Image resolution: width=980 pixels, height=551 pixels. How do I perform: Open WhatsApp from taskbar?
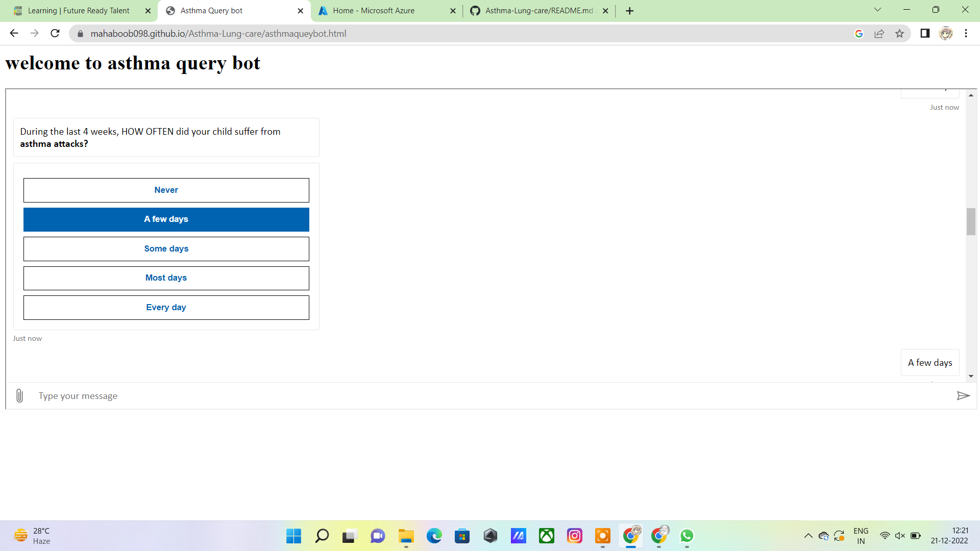(687, 536)
